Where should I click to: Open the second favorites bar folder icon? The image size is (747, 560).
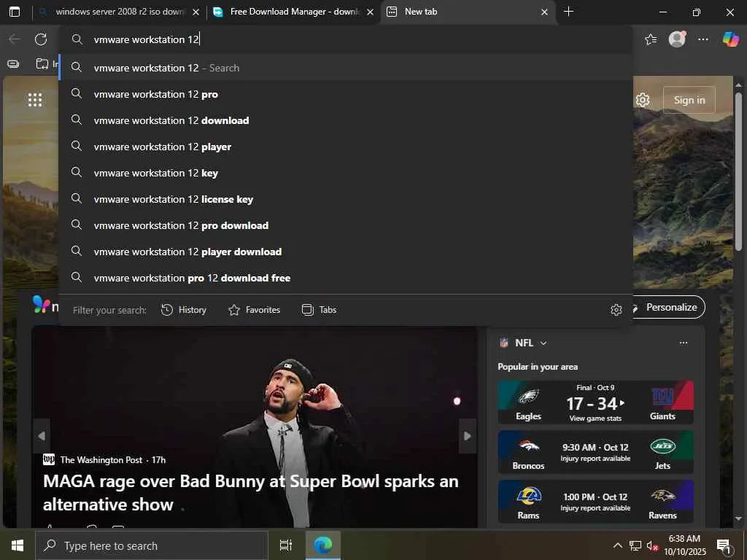tap(42, 64)
